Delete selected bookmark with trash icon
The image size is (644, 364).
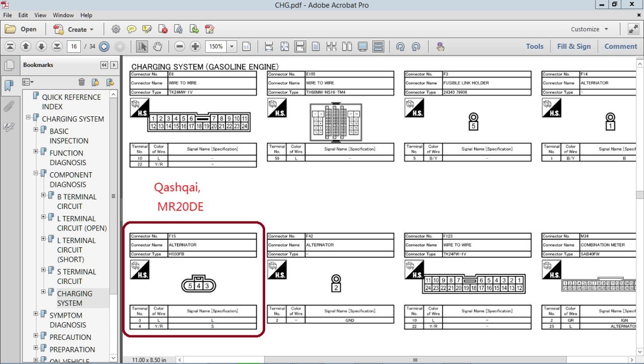(x=82, y=82)
